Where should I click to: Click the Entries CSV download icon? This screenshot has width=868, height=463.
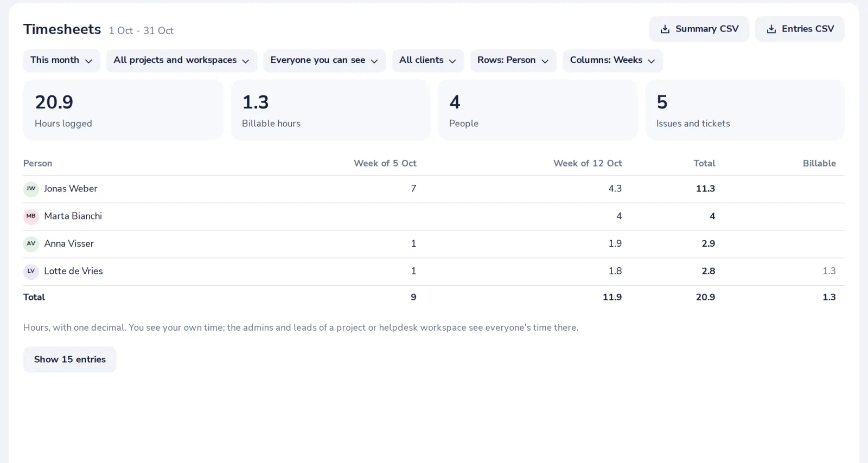[771, 29]
